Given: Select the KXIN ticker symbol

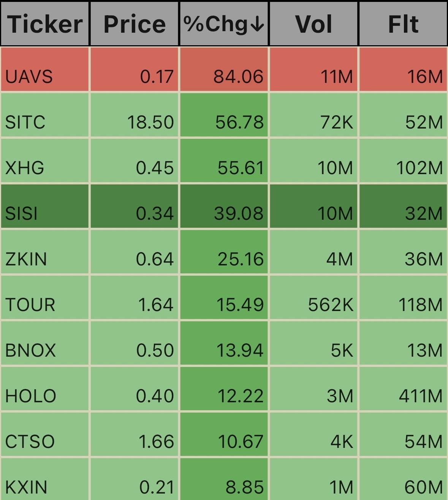Looking at the screenshot, I should [26, 487].
